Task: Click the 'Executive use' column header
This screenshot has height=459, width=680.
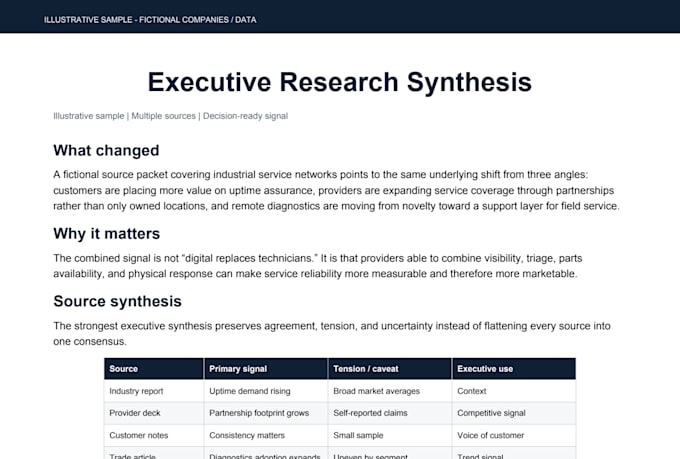Action: point(514,369)
